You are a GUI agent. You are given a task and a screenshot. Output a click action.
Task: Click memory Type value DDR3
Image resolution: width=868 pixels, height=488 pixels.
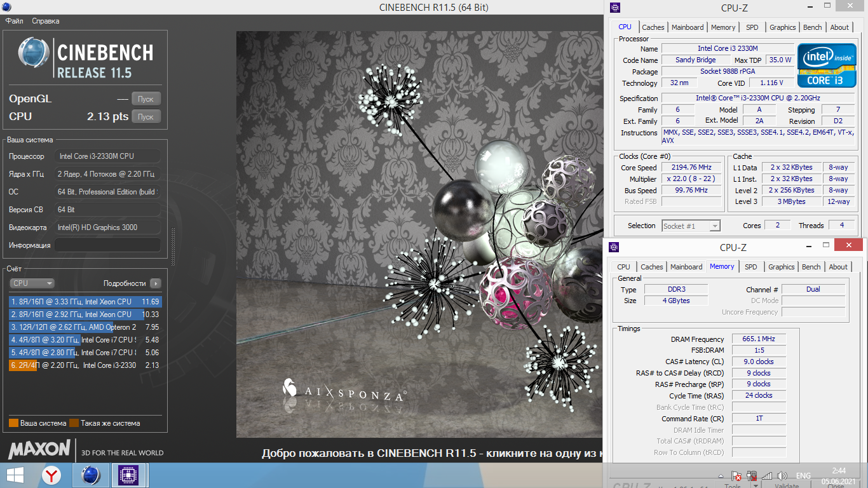point(676,290)
